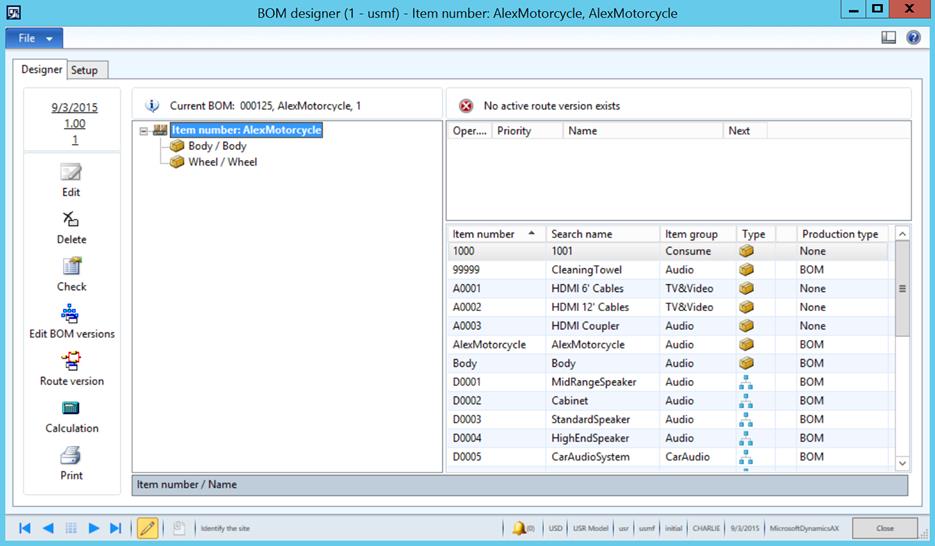The image size is (935, 546).
Task: Switch to the Designer tab
Action: point(41,69)
